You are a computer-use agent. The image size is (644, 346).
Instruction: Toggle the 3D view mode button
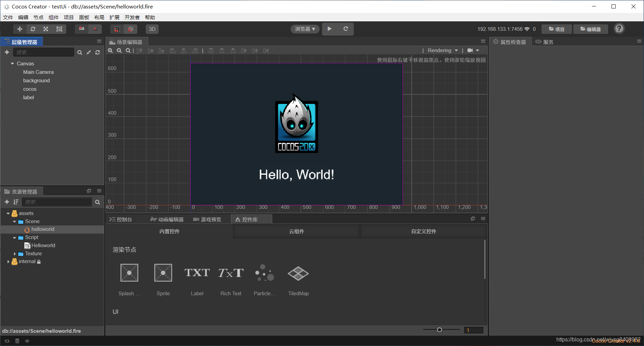click(152, 29)
